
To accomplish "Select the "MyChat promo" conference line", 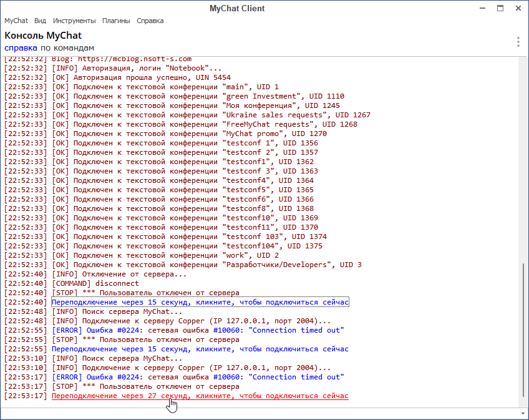I will [x=165, y=134].
